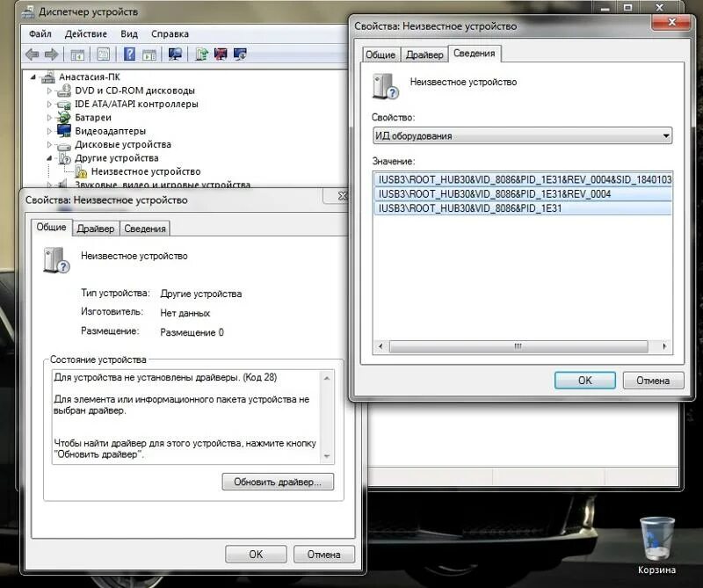The width and height of the screenshot is (703, 588).
Task: Click the yellow warning icon of Неизвестное устройство
Action: coord(81,171)
